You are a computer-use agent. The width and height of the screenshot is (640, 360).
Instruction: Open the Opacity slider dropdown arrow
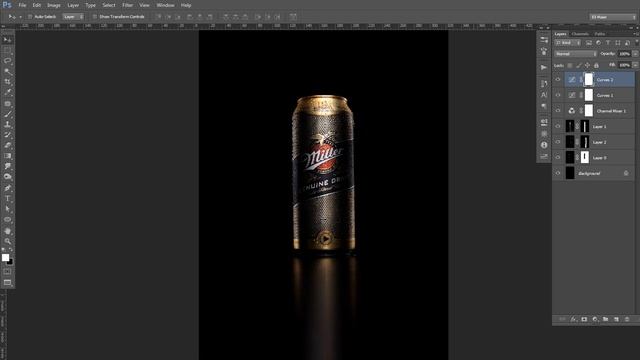(x=635, y=54)
